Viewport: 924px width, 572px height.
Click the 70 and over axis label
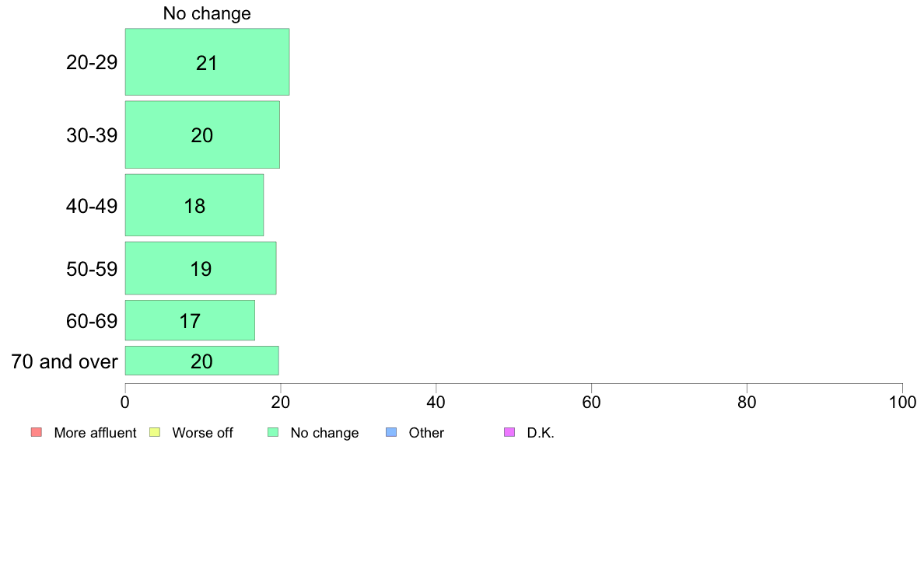(x=65, y=361)
